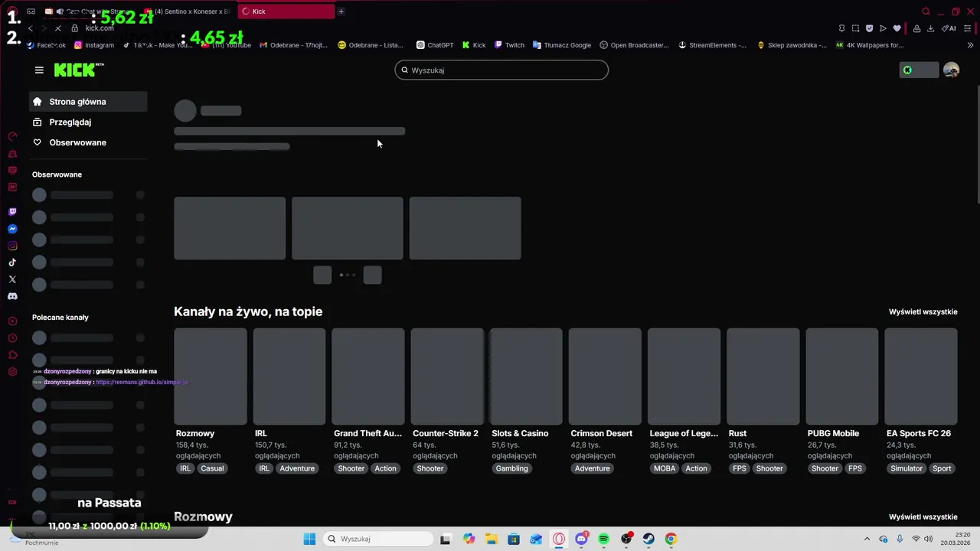Stop page loading with the X button

[58, 28]
